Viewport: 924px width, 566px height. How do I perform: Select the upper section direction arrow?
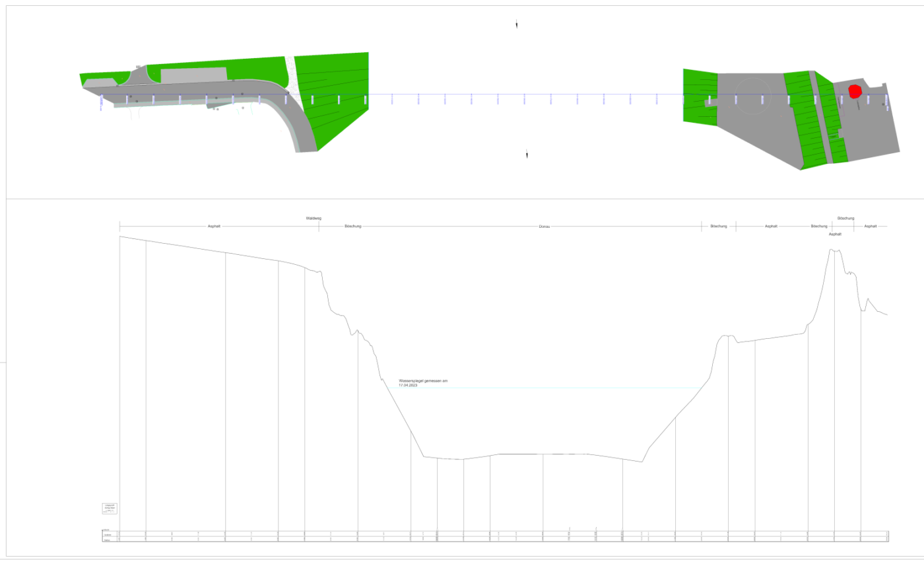(x=516, y=24)
